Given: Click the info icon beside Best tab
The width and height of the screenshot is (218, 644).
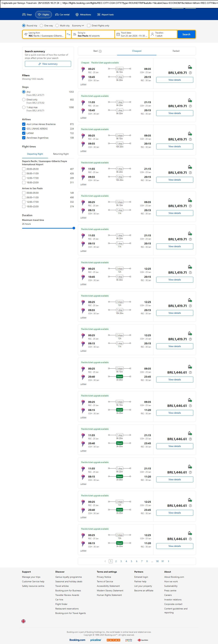Looking at the screenshot, I should click(100, 51).
